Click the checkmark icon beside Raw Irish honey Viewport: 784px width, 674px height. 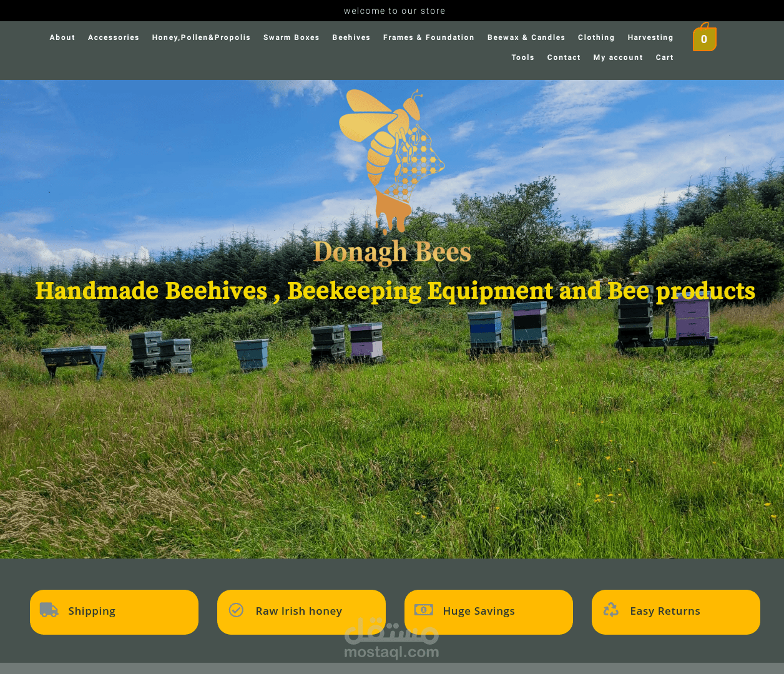[x=236, y=610]
